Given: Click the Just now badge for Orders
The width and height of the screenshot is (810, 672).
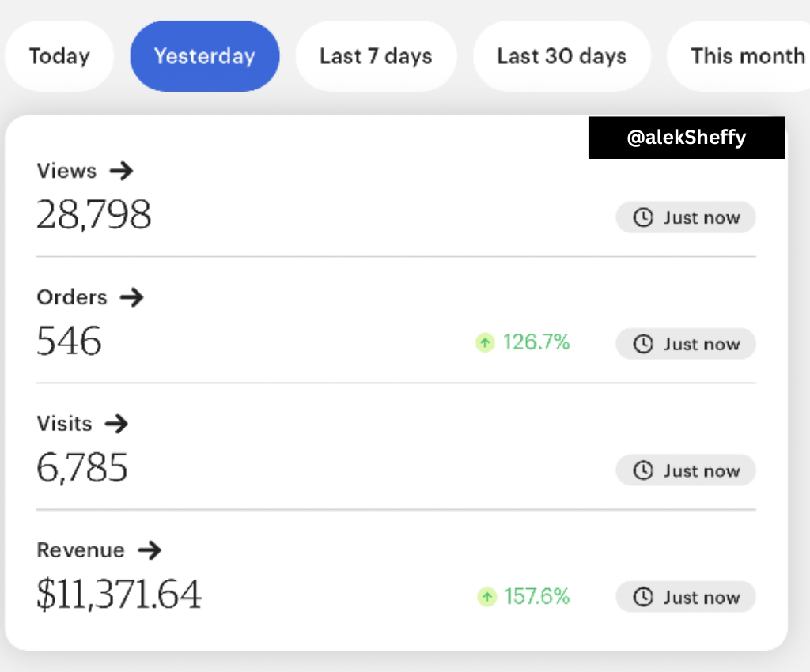Looking at the screenshot, I should (686, 344).
